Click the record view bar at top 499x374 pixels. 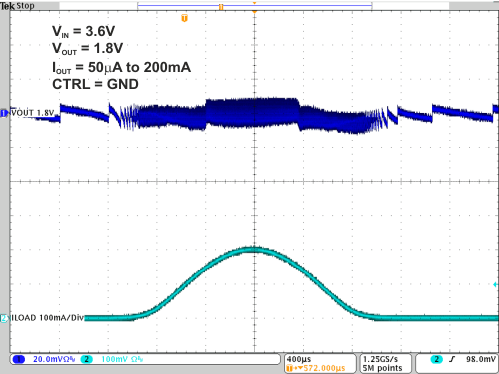255,6
